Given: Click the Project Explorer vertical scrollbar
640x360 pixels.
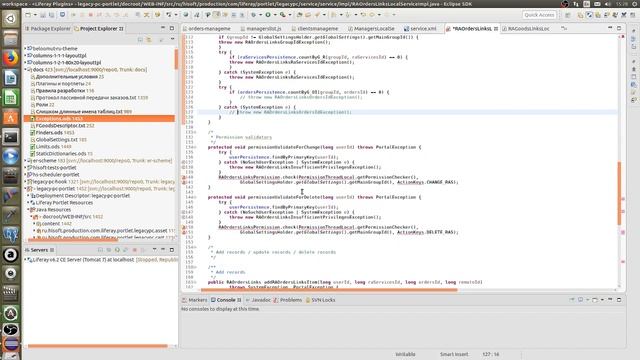Looking at the screenshot, I should (176, 60).
